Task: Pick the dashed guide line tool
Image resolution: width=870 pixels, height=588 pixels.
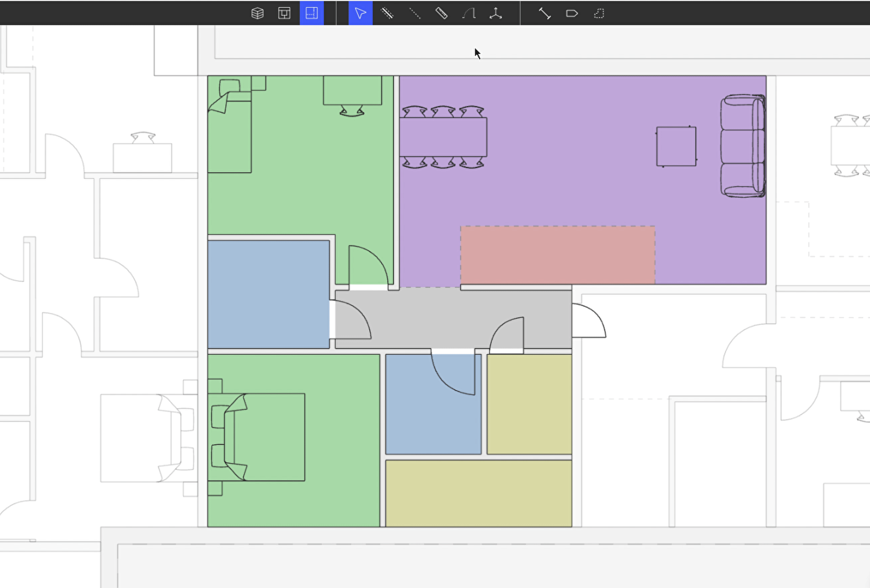Action: click(x=414, y=13)
